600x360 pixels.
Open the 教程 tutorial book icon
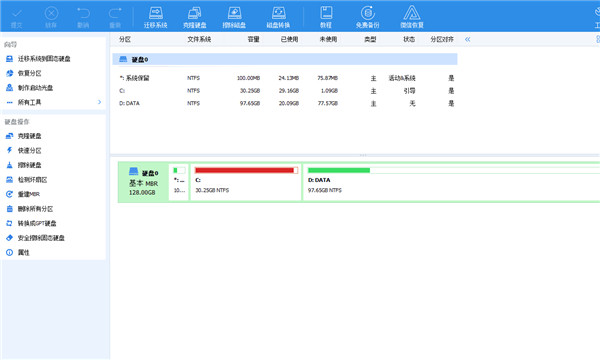(326, 17)
